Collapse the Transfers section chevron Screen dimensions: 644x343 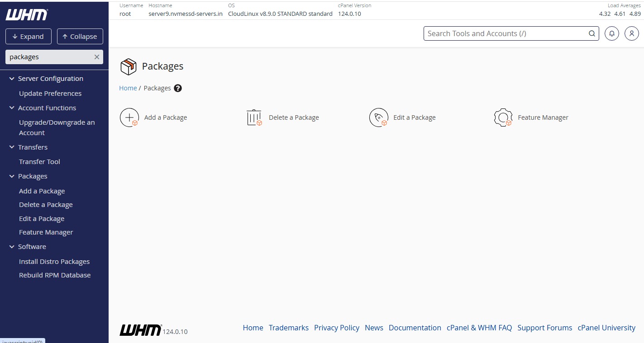pos(12,147)
